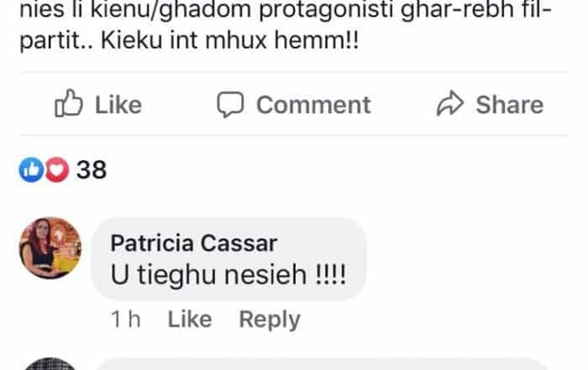Click Patricia Cassar's grey comment bubble
This screenshot has width=588, height=370.
[x=229, y=258]
